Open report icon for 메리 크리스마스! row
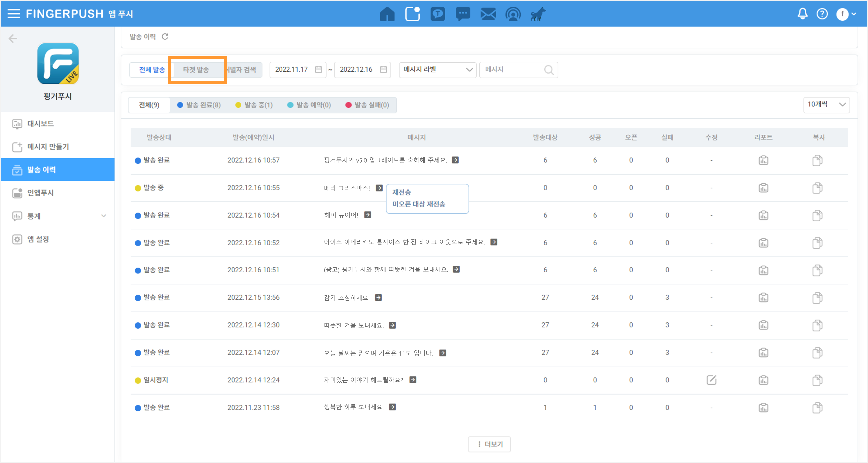Image resolution: width=868 pixels, height=463 pixels. [763, 188]
